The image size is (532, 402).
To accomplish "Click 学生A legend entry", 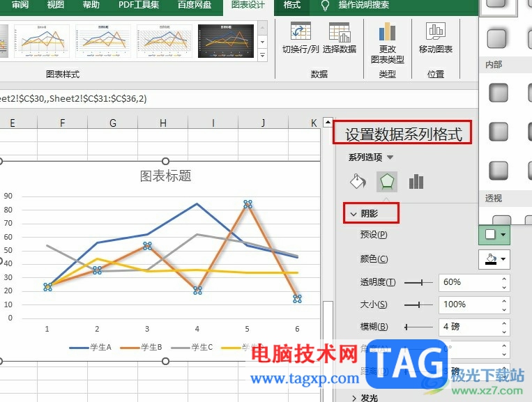I will click(90, 347).
